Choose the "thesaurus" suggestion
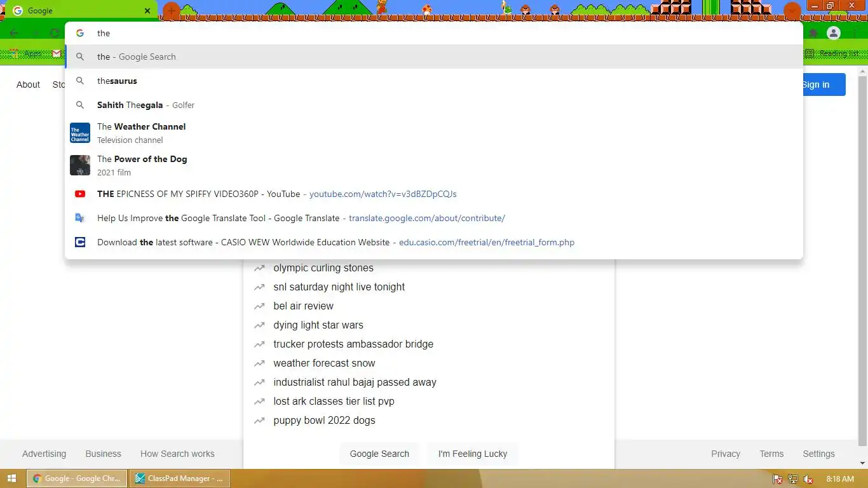The width and height of the screenshot is (868, 488). 434,81
